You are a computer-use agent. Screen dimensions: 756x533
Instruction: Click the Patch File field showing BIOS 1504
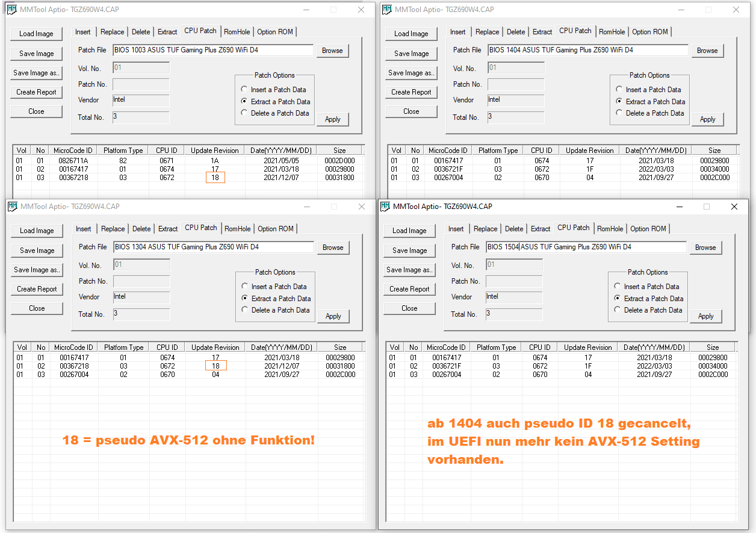coord(586,247)
